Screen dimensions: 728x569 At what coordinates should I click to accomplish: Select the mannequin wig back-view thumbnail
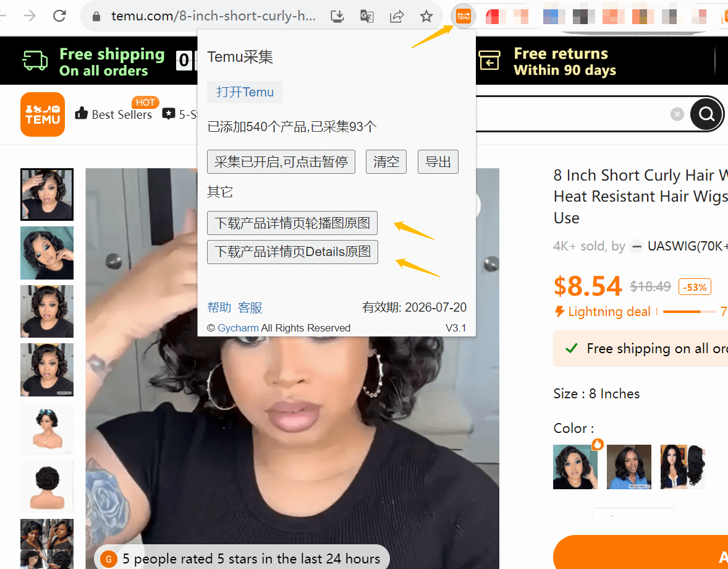(47, 487)
